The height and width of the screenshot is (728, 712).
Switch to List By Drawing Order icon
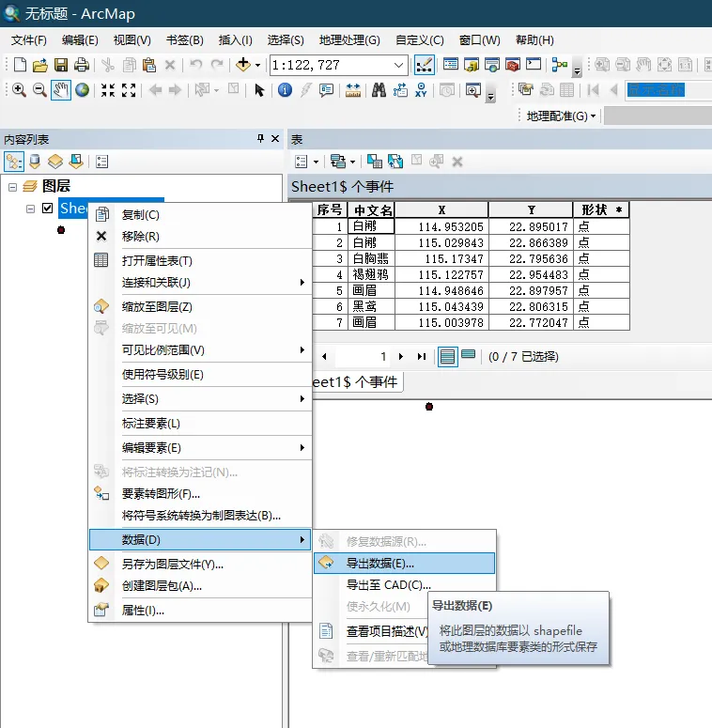[14, 162]
